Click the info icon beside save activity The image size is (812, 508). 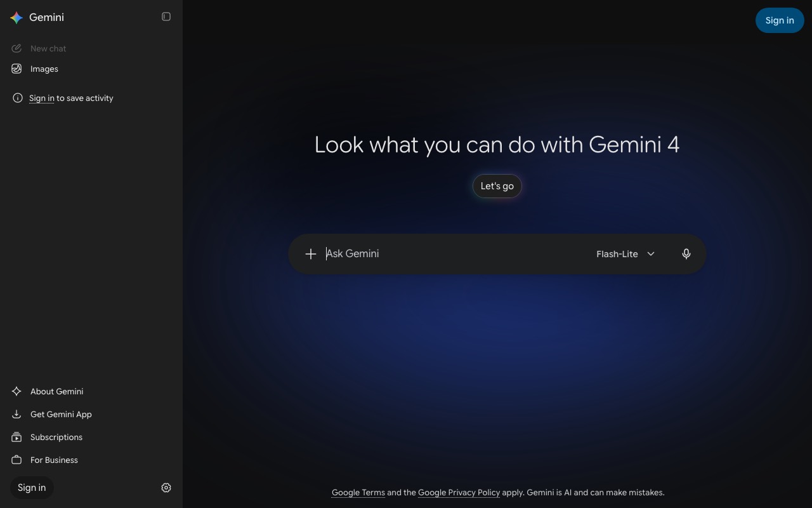[x=18, y=98]
